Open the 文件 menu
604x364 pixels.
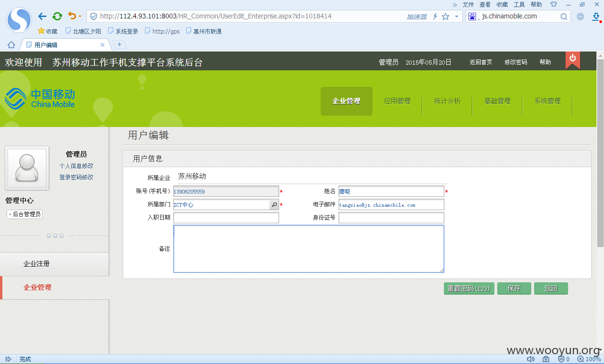[468, 4]
